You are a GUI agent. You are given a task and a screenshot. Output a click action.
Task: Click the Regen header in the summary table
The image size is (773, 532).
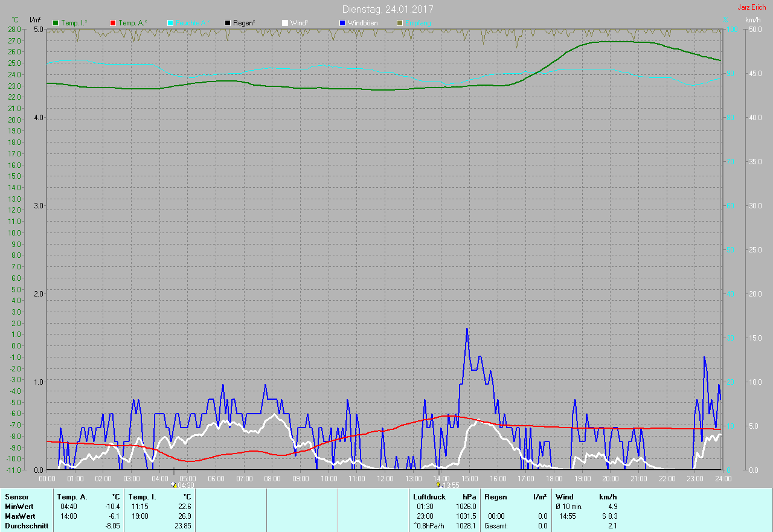495,497
